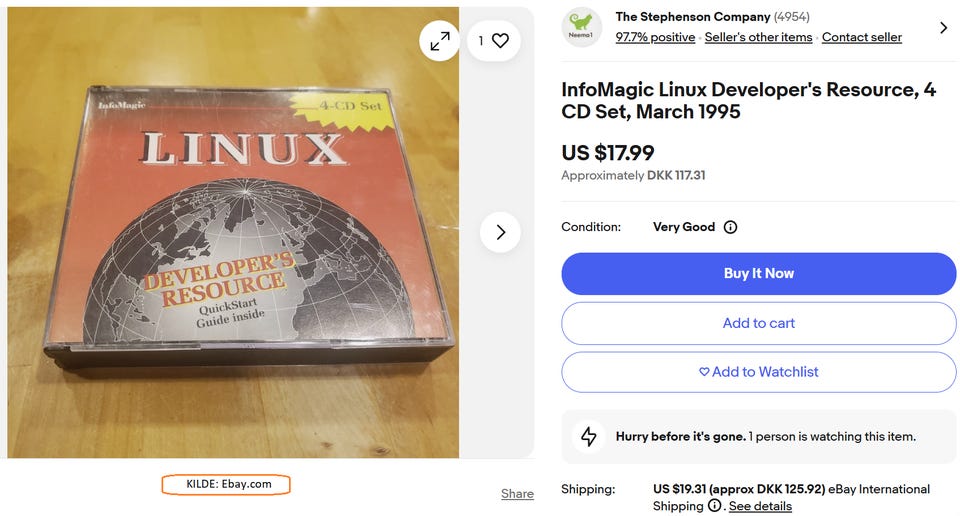This screenshot has height=516, width=960.
Task: Show the next product photo arrow
Action: 500,232
